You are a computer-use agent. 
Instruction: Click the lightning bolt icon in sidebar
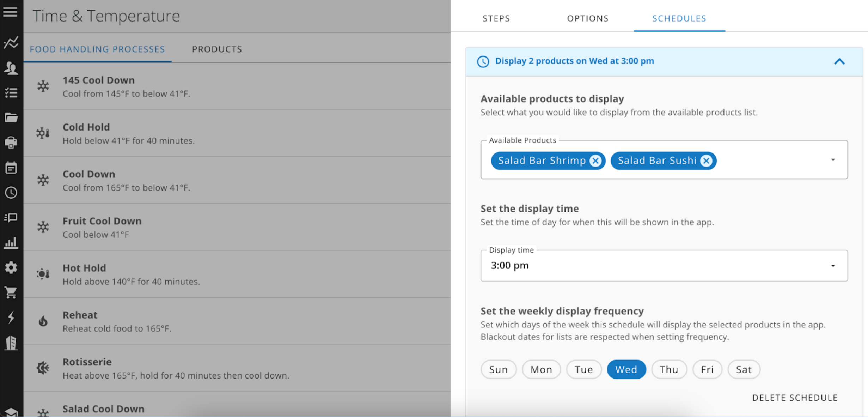(x=12, y=319)
